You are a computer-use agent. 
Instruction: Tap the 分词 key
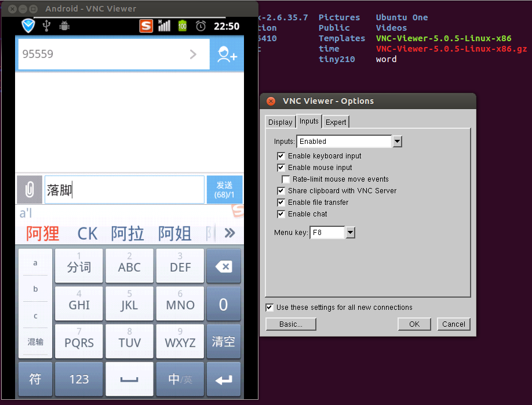click(x=79, y=266)
